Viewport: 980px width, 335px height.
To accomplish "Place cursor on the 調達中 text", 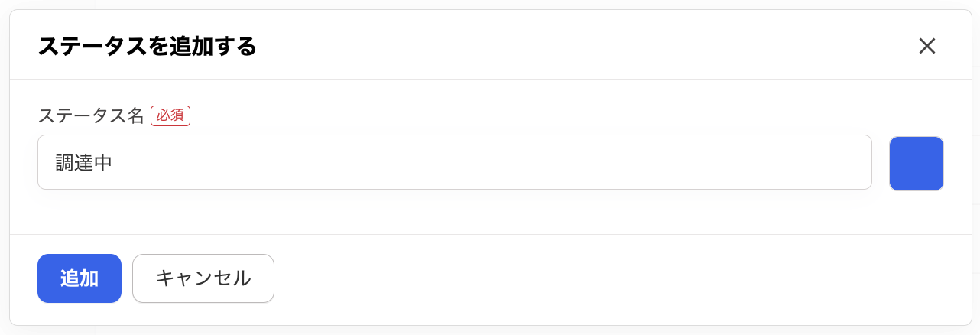I will [84, 162].
